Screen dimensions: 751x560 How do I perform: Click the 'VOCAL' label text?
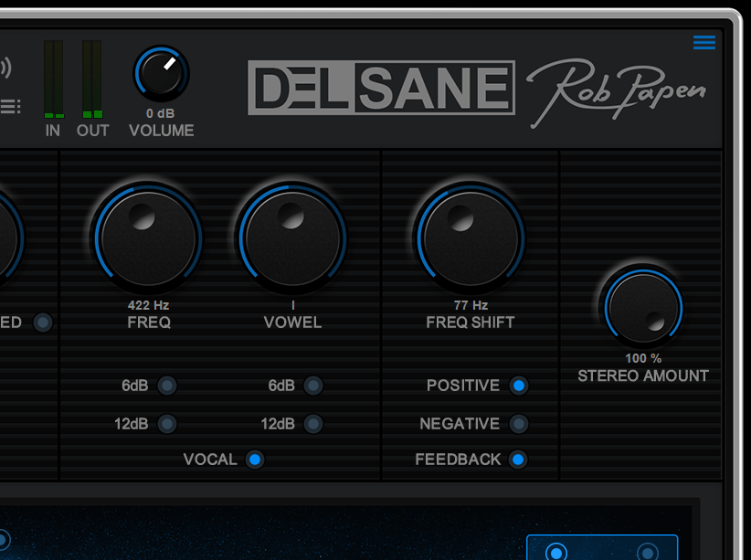(x=210, y=460)
